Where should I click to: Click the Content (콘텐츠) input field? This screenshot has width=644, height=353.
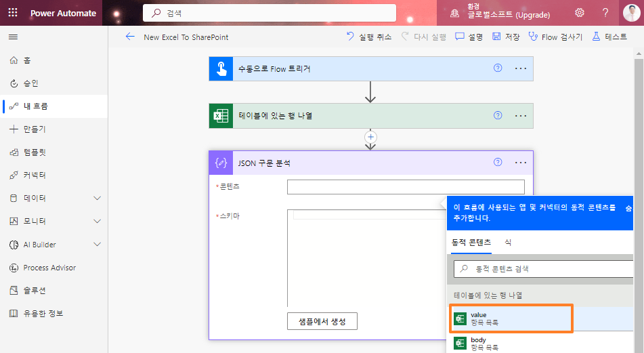[x=406, y=186]
